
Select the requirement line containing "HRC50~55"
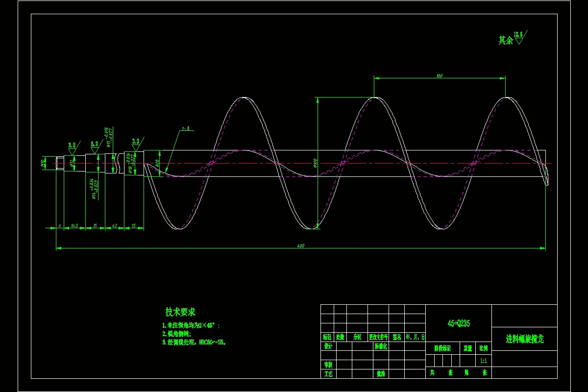tap(194, 343)
